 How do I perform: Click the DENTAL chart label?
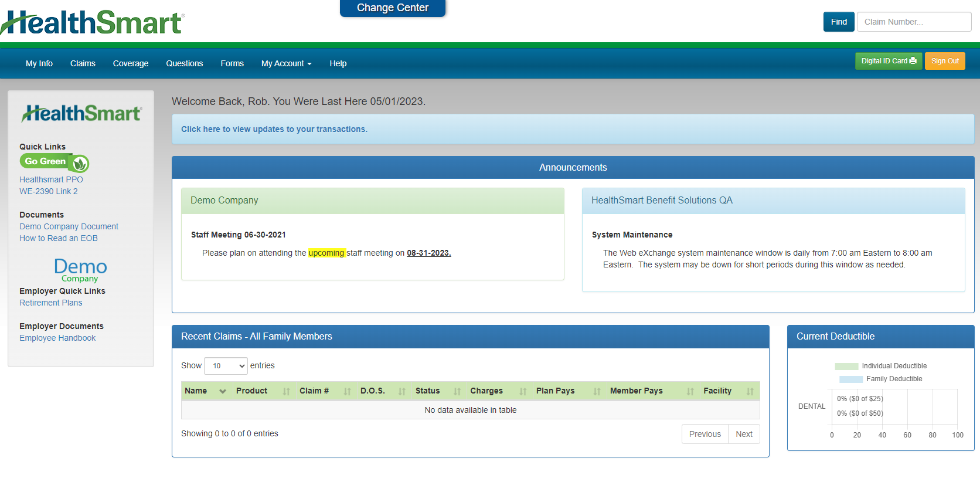[x=812, y=406]
